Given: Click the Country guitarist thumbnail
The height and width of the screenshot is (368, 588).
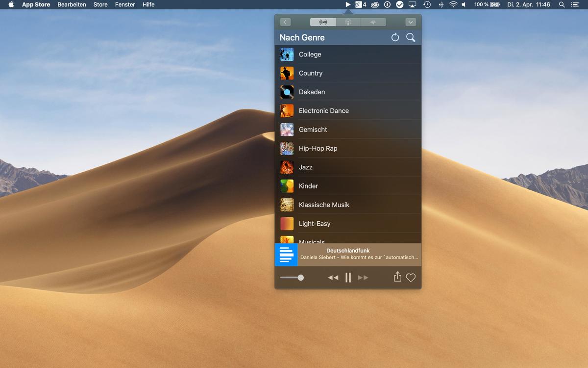Looking at the screenshot, I should [287, 73].
